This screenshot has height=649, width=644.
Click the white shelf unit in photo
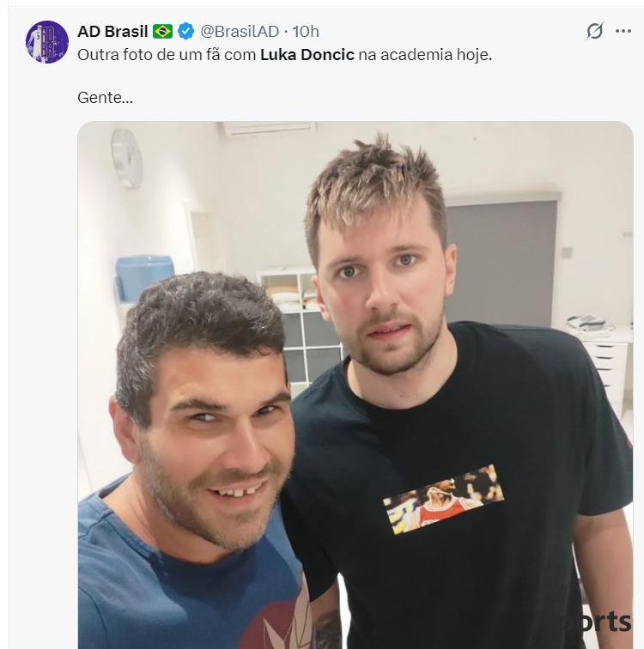pos(299,323)
